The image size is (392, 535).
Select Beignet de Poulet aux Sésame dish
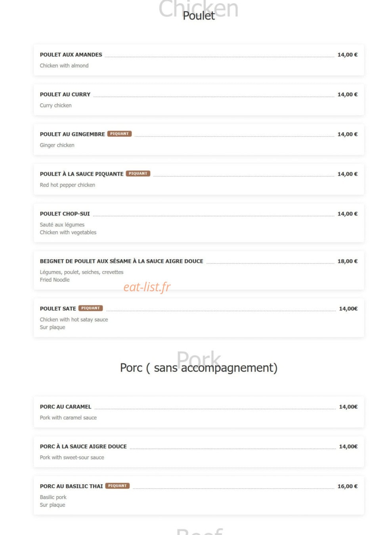point(199,270)
